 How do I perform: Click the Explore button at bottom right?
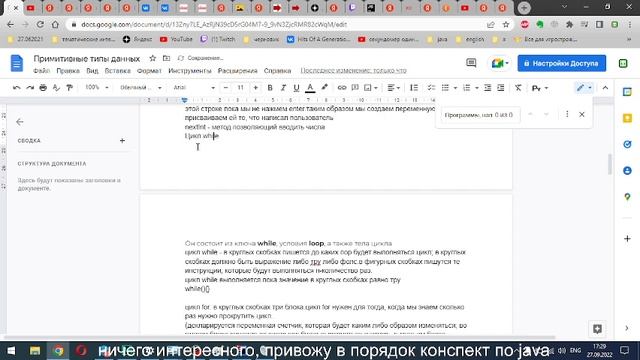coord(597,329)
